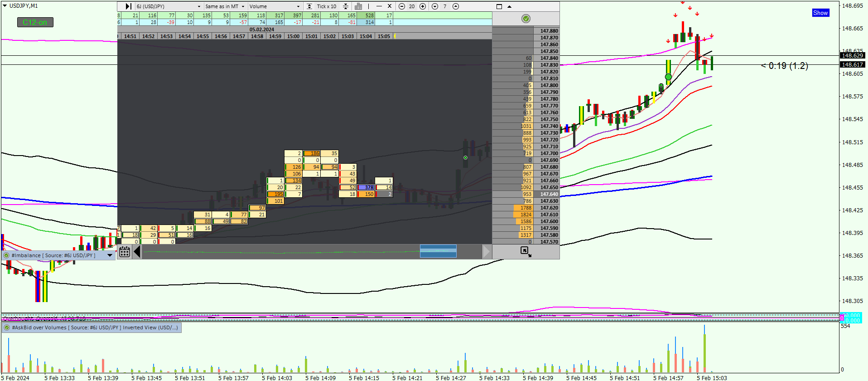868x381 pixels.
Task: Click the yellow current-time marker in time header
Action: (395, 36)
